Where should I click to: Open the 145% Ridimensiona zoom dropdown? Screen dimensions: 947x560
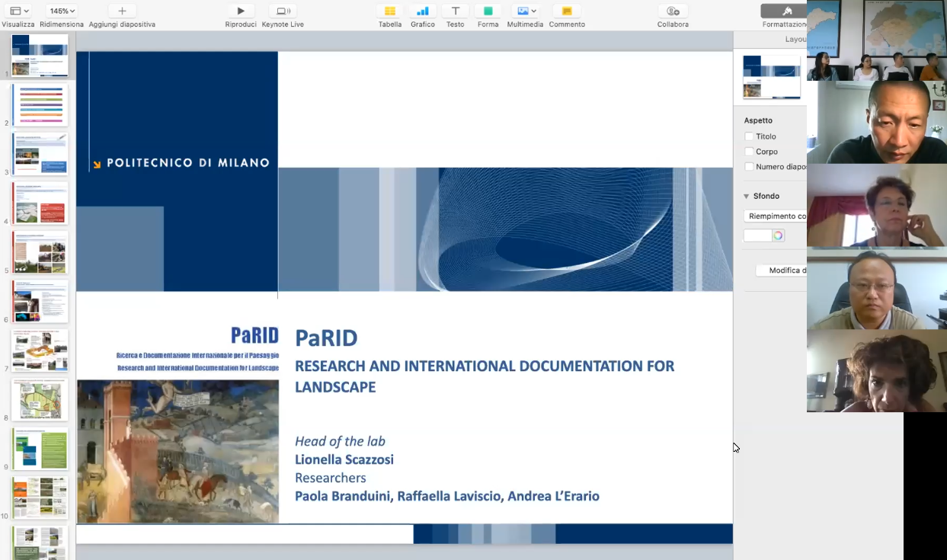pos(62,11)
